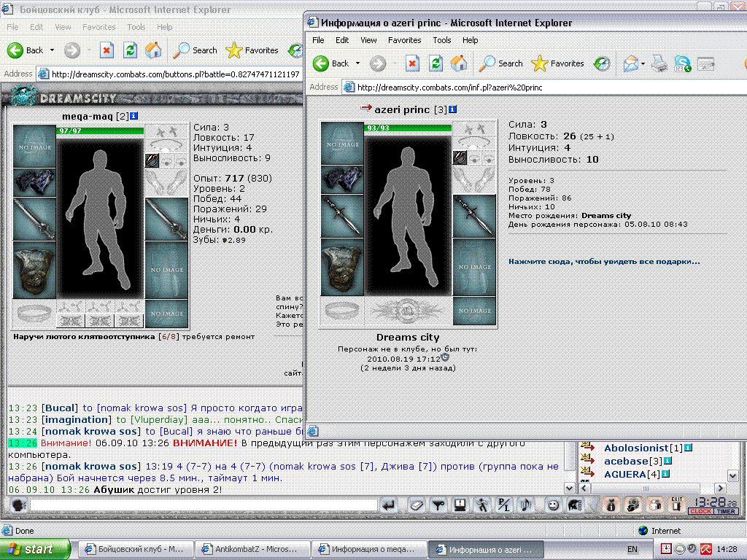The width and height of the screenshot is (747, 560).
Task: Open the Mail button dropdown arrow
Action: point(643,63)
